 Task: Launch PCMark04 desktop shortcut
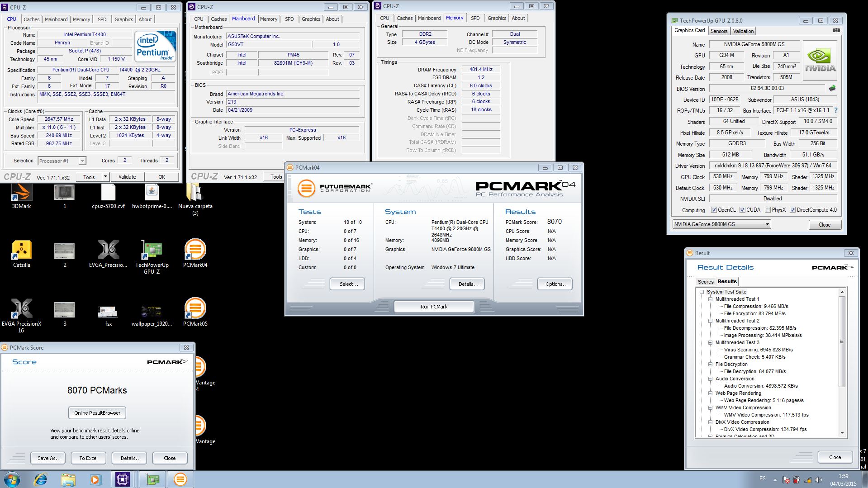click(x=195, y=253)
